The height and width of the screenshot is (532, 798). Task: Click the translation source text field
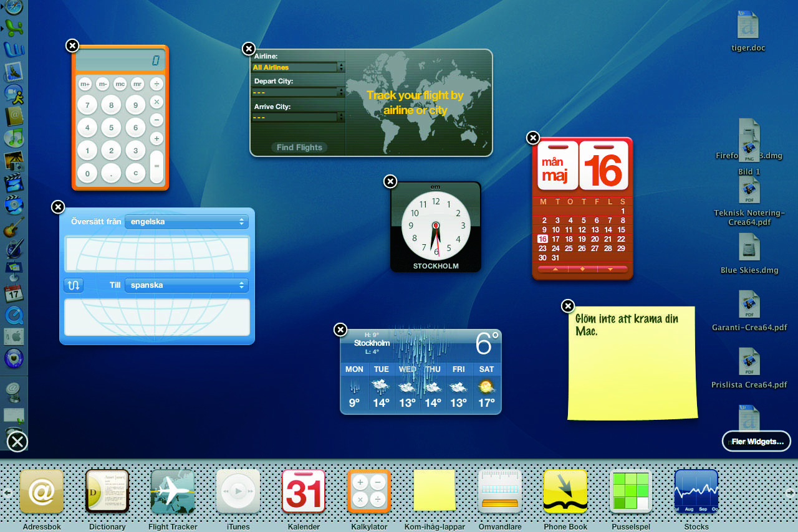click(x=157, y=254)
